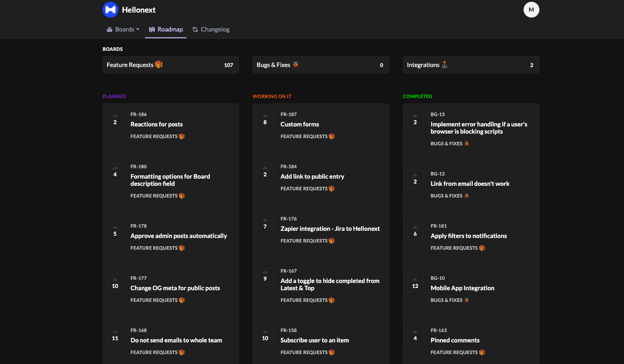The image size is (624, 364).
Task: Open post Reactions for posts
Action: (x=157, y=124)
